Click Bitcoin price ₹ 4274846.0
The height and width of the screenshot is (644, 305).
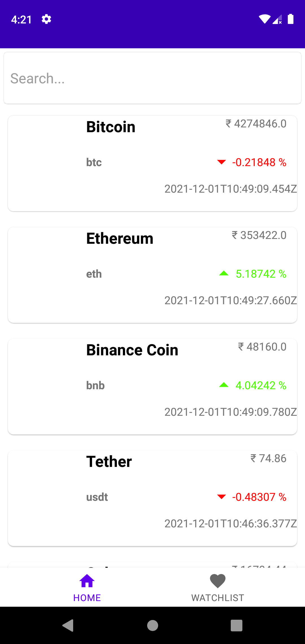[x=256, y=124]
